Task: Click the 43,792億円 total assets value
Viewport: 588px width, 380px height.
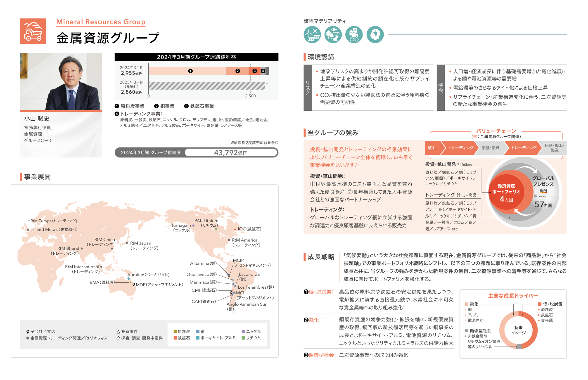Action: tap(231, 152)
